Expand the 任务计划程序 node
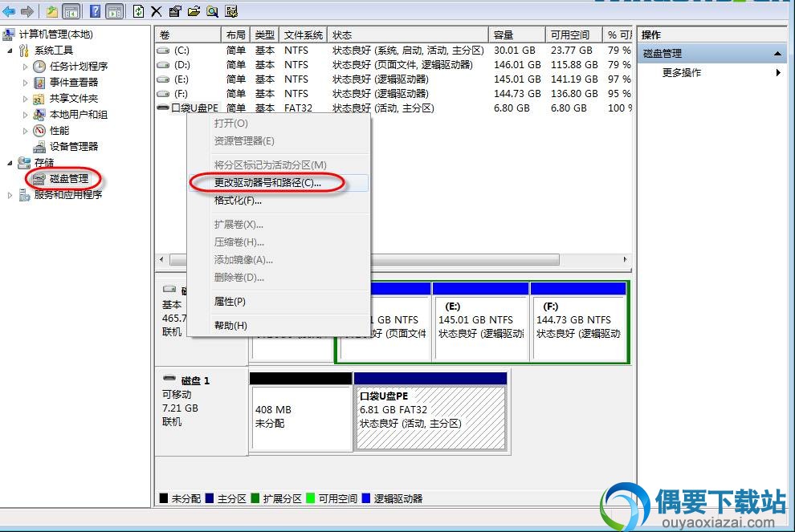This screenshot has height=532, width=795. (25, 67)
